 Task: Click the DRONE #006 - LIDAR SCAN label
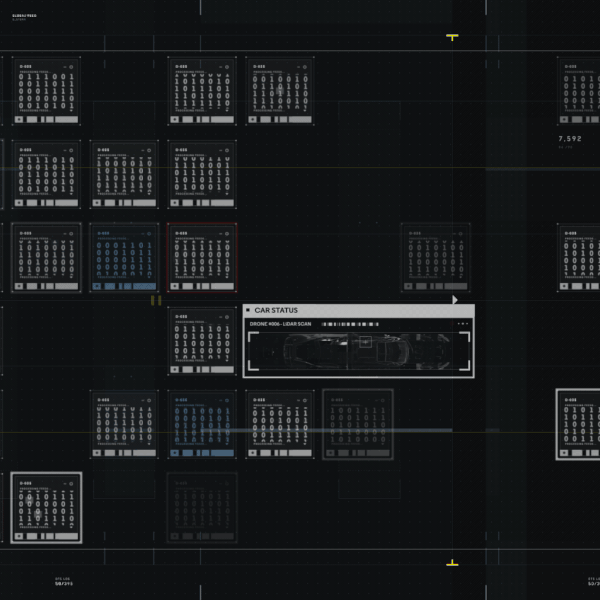[x=281, y=324]
